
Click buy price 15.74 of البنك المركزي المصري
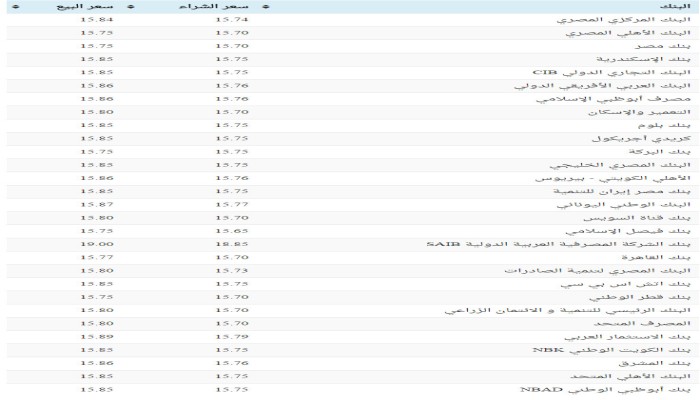tap(232, 20)
